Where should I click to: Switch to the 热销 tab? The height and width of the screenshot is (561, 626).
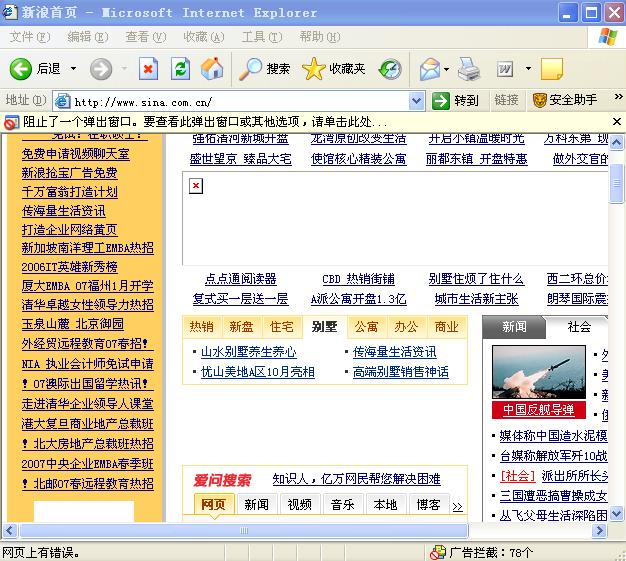(x=202, y=327)
